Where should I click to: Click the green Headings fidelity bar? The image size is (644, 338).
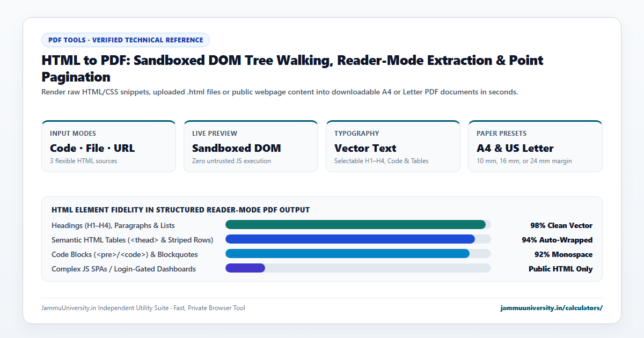355,225
